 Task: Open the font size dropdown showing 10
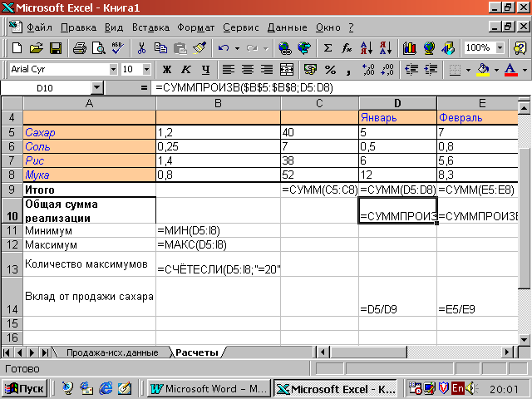click(x=146, y=70)
